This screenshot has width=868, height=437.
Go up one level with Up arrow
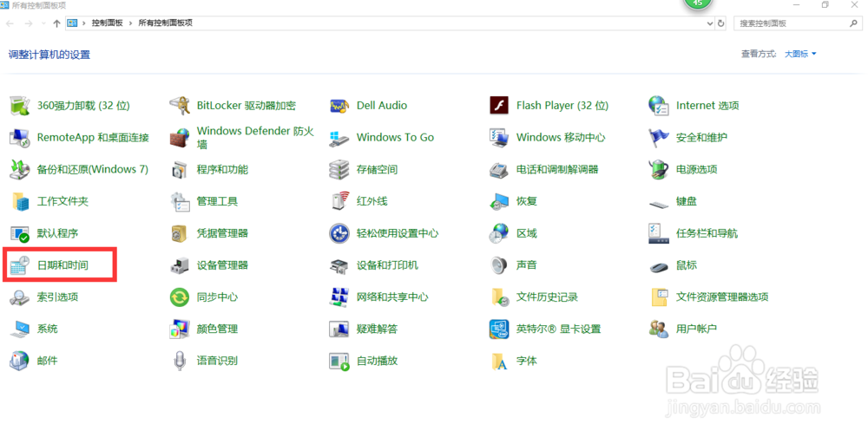[56, 23]
